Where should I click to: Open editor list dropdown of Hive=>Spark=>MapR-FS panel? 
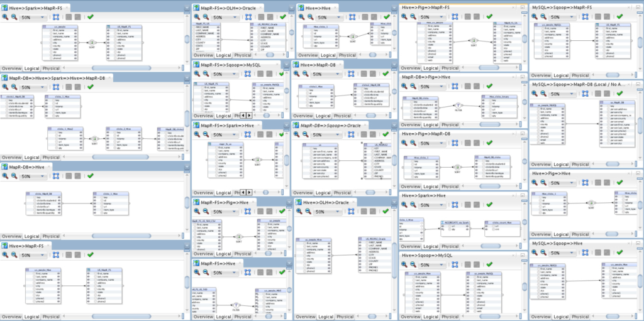click(x=187, y=8)
